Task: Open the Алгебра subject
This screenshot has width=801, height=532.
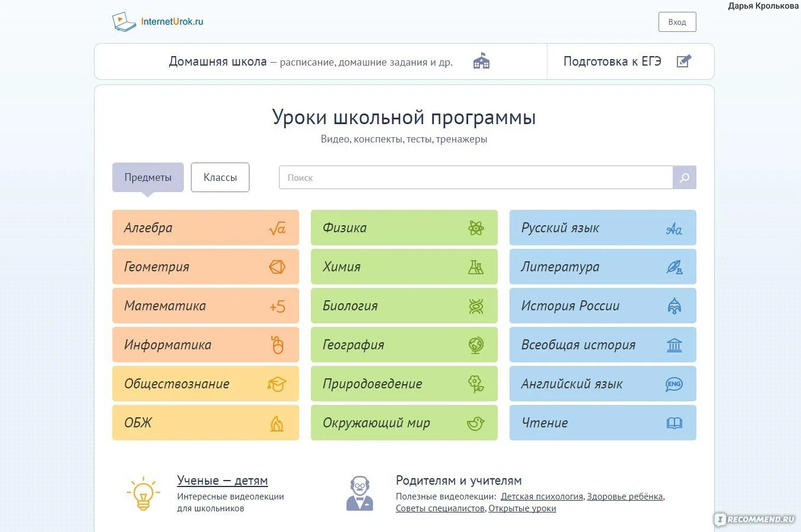Action: 206,228
